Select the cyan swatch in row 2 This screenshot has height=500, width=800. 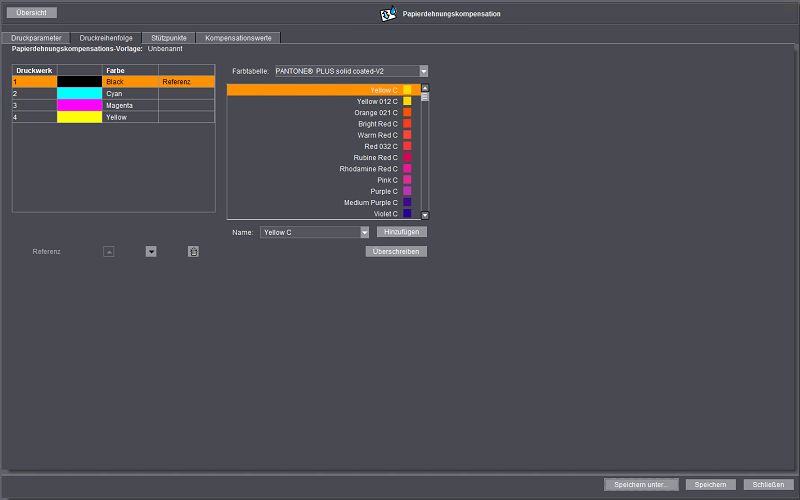pyautogui.click(x=80, y=93)
